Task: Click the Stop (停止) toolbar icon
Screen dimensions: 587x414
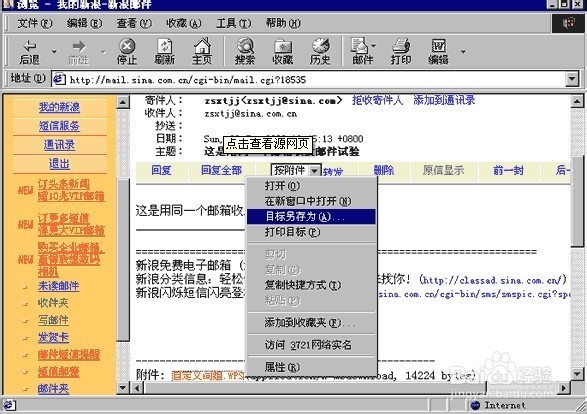Action: tap(127, 51)
